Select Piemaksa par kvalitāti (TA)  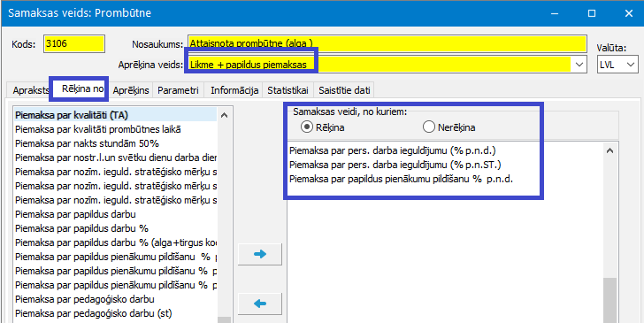click(115, 115)
